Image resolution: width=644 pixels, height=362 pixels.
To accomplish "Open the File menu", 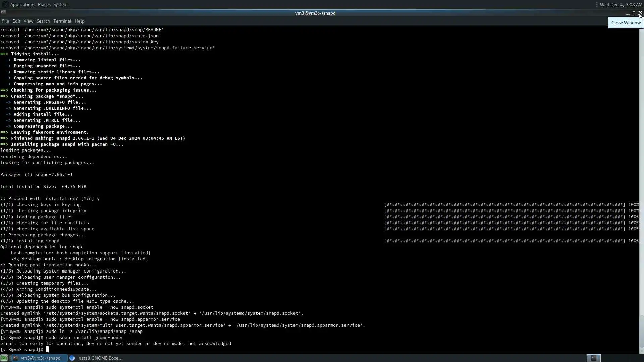I will pyautogui.click(x=5, y=21).
